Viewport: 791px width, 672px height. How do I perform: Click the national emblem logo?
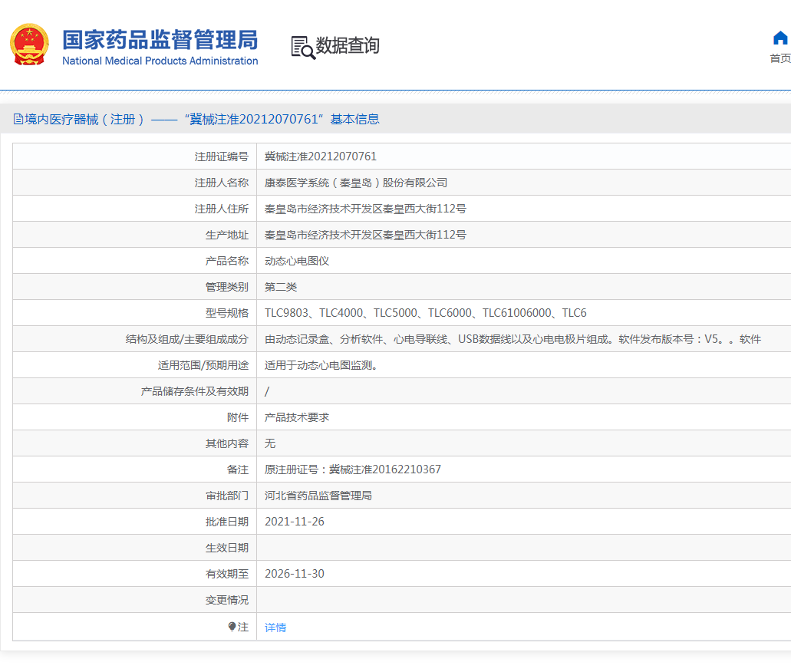coord(29,44)
